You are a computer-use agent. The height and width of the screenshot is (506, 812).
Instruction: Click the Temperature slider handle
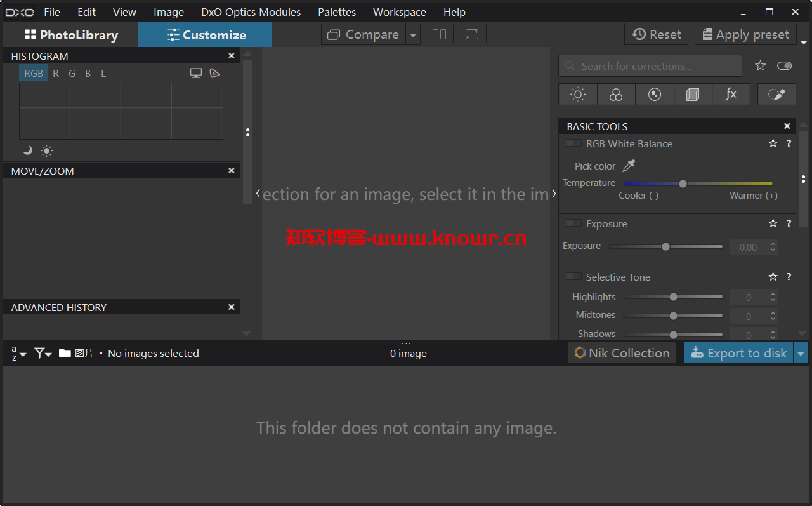click(x=683, y=183)
